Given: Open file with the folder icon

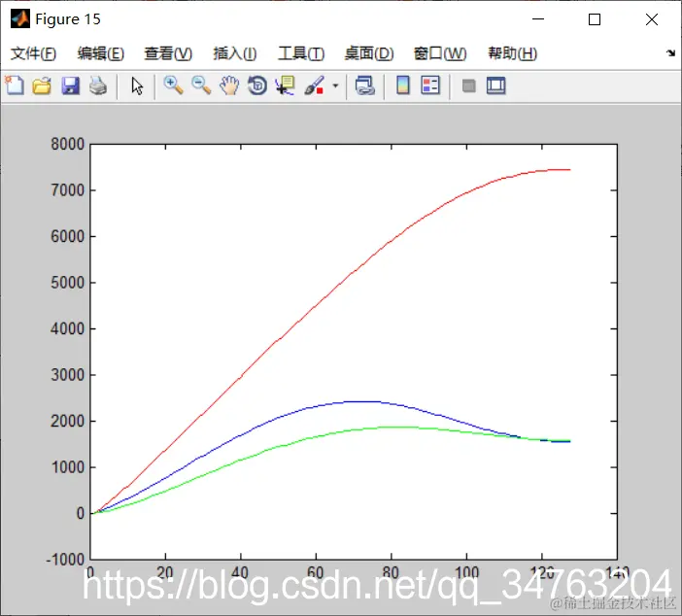Looking at the screenshot, I should coord(42,86).
